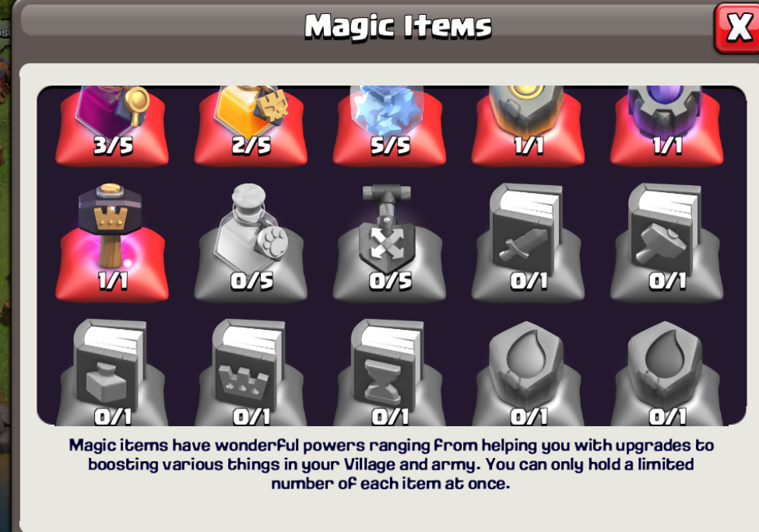Tap the 0/5 counter under Pet Potion
The width and height of the screenshot is (759, 532).
click(251, 282)
